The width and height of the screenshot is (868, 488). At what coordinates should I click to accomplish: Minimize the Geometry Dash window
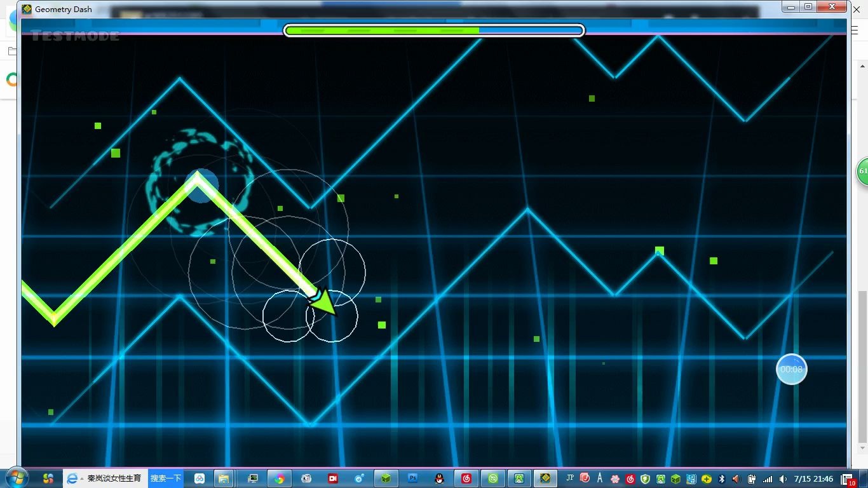(791, 7)
